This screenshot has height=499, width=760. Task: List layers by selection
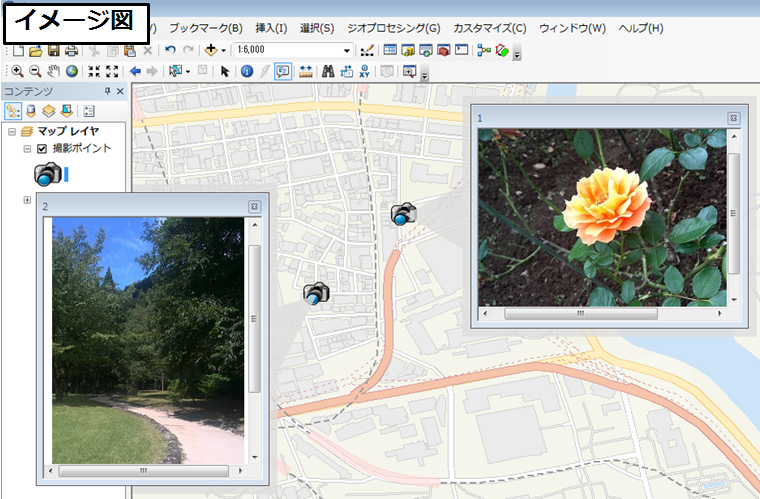click(x=66, y=111)
